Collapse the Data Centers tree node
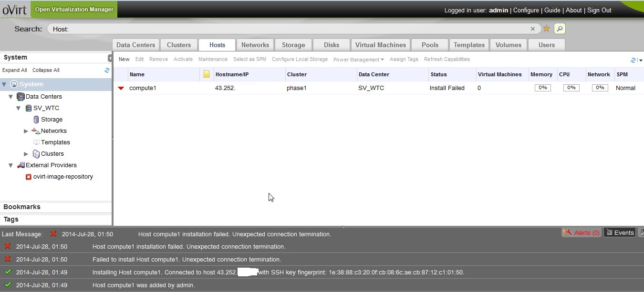This screenshot has width=644, height=292. [11, 97]
